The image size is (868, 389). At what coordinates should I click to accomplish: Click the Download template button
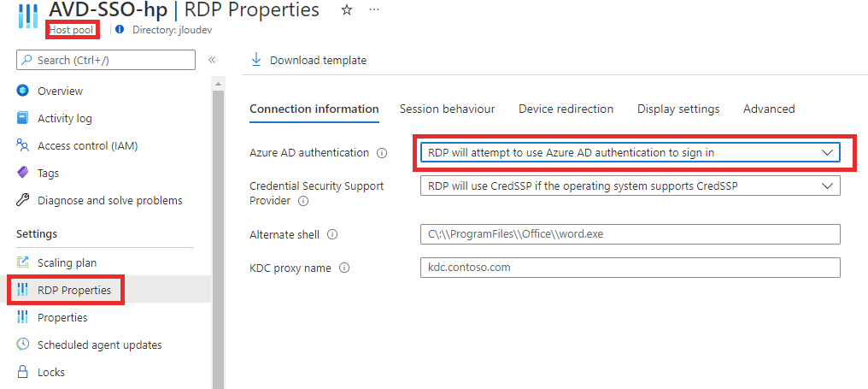[308, 60]
